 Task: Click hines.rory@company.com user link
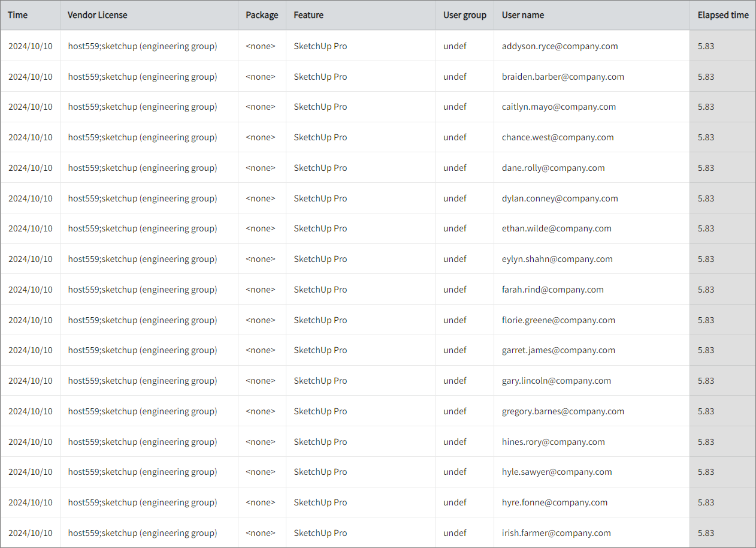coord(554,441)
